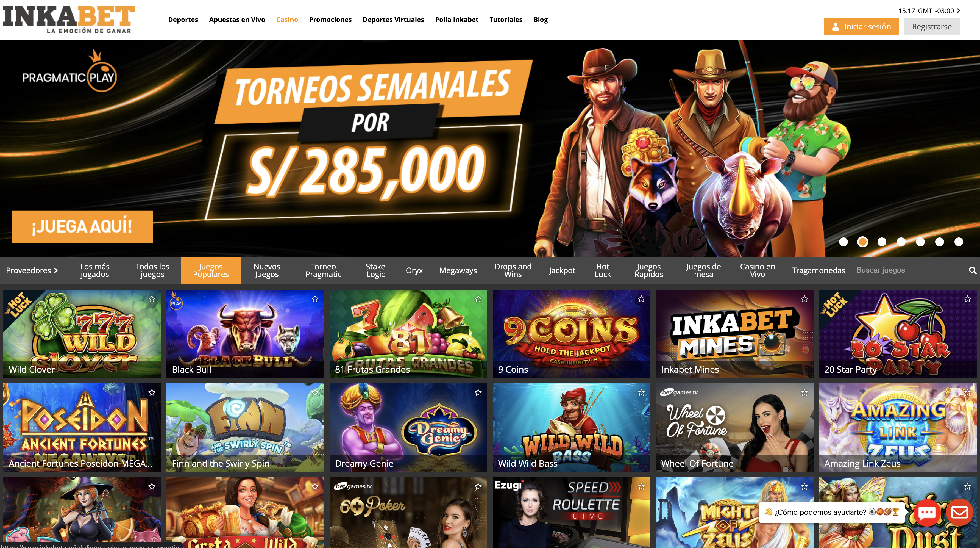Focus the Buscar juegos search field

tap(908, 270)
